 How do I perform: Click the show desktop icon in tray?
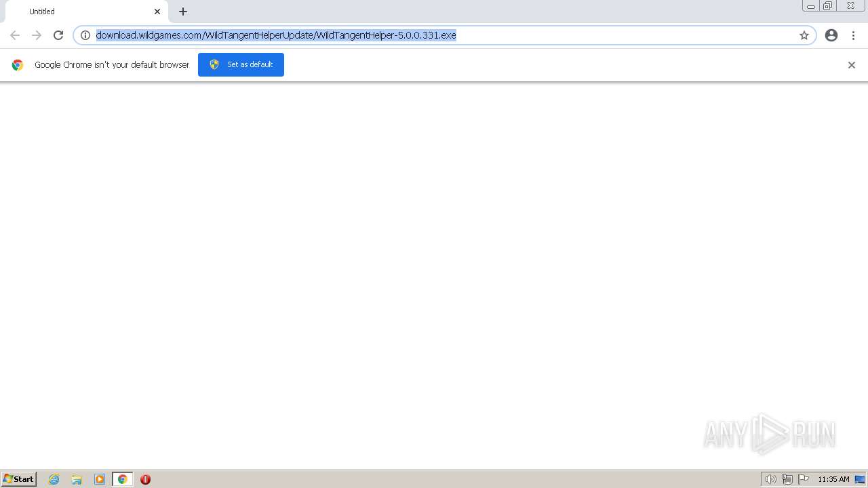pyautogui.click(x=860, y=479)
